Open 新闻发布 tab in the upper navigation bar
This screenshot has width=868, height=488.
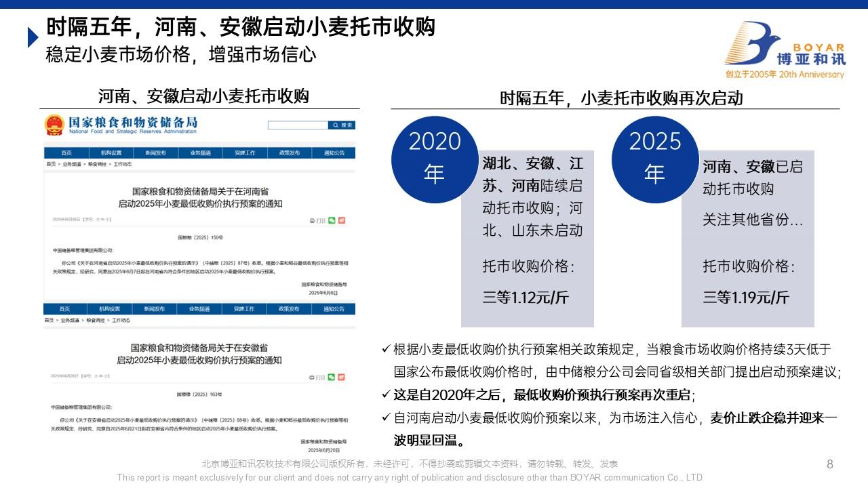coord(155,153)
